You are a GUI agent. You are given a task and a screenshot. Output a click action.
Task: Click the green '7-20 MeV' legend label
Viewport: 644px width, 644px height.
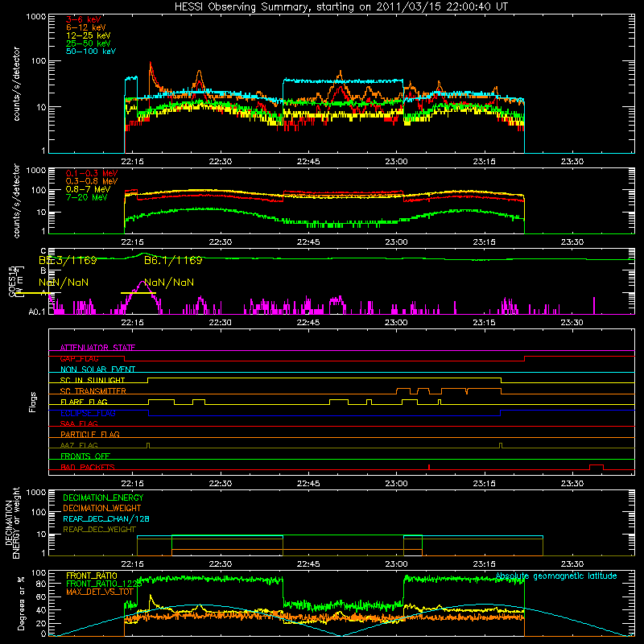click(87, 197)
